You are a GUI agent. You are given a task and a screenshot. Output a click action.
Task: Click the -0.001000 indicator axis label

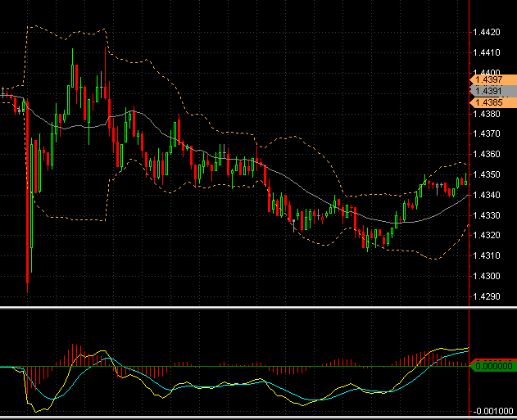click(493, 411)
